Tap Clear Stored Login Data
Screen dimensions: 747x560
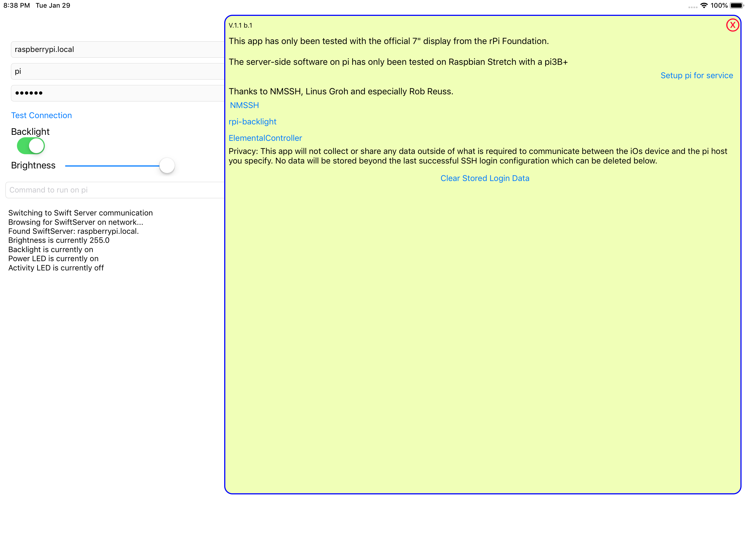point(485,178)
